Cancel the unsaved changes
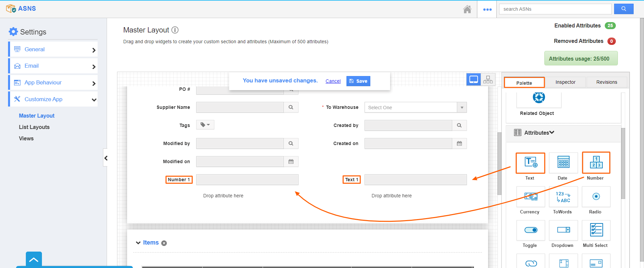644x268 pixels. 333,81
